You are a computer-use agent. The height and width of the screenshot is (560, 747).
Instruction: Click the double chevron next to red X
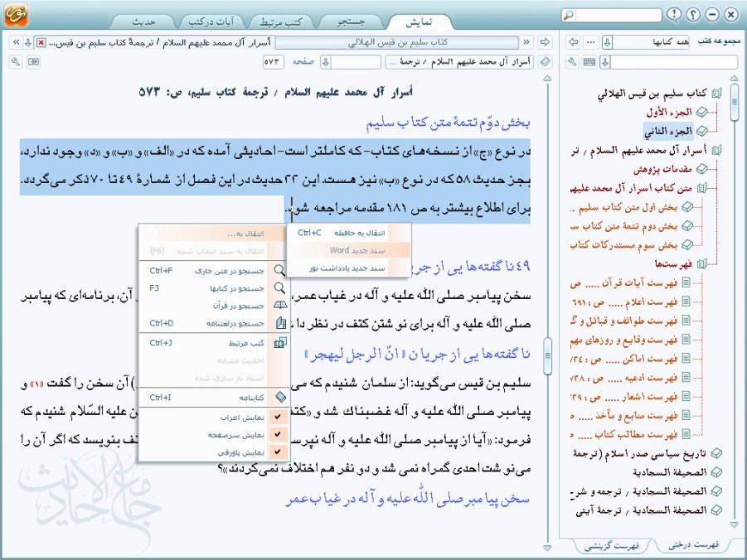[x=16, y=42]
